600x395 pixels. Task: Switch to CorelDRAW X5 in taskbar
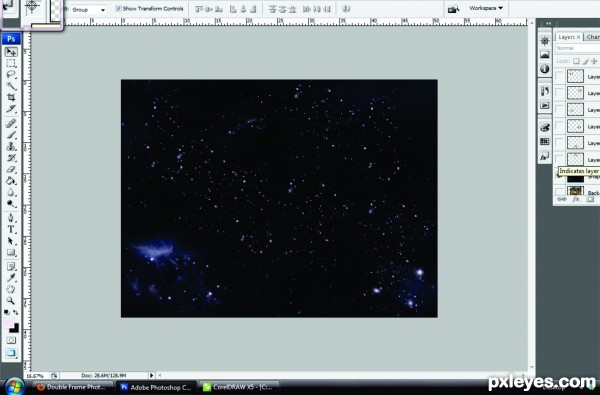239,387
